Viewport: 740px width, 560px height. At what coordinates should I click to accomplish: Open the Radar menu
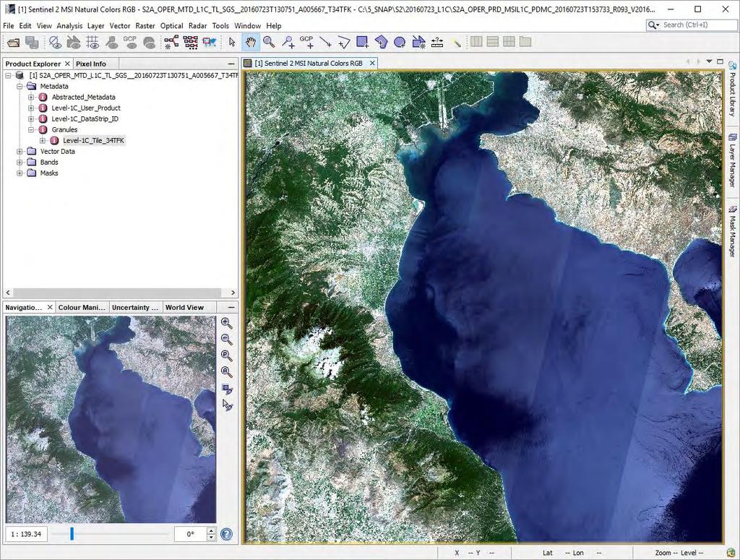197,26
